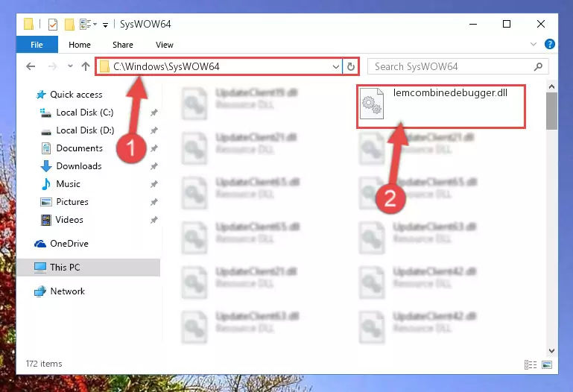
Task: Click the vertical scrollbar thumb
Action: [x=552, y=111]
